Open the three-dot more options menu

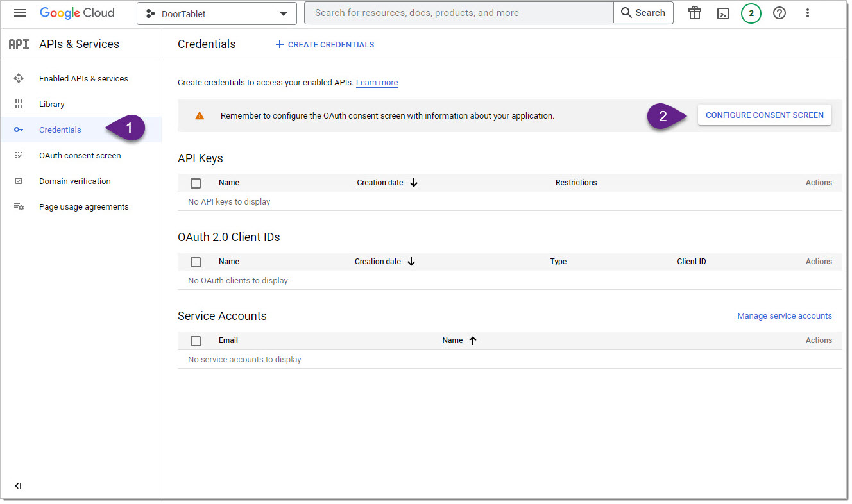tap(808, 13)
